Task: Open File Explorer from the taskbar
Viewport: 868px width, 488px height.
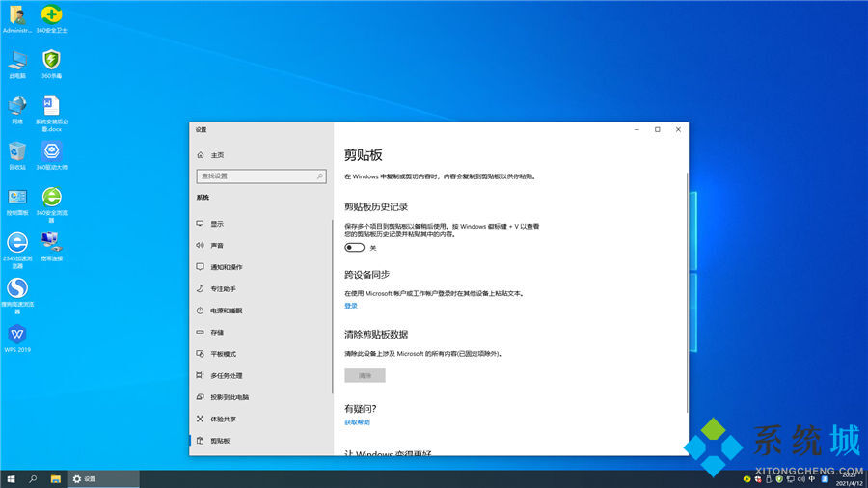Action: (x=55, y=479)
